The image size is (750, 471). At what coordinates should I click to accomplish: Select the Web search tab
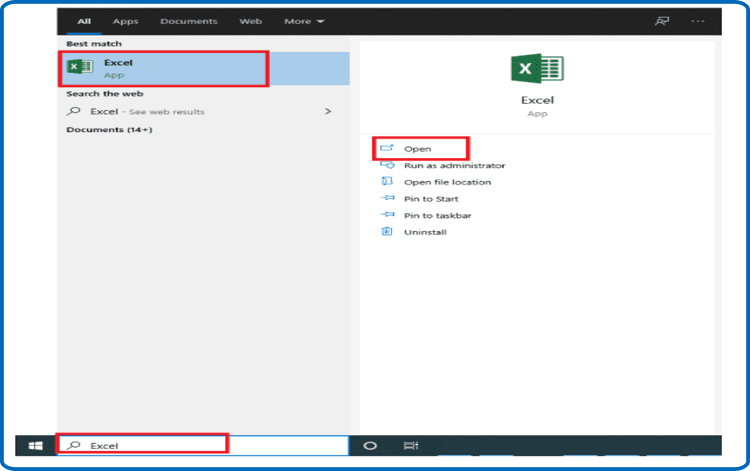tap(250, 21)
